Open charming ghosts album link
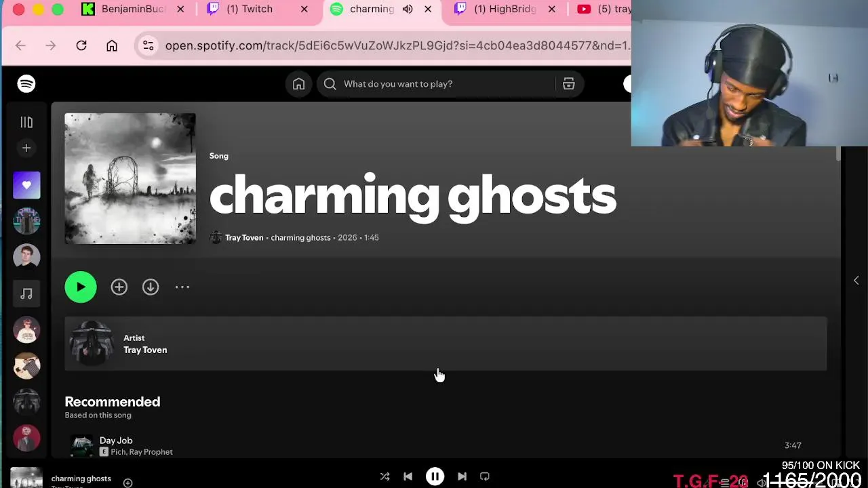Image resolution: width=868 pixels, height=488 pixels. tap(300, 238)
